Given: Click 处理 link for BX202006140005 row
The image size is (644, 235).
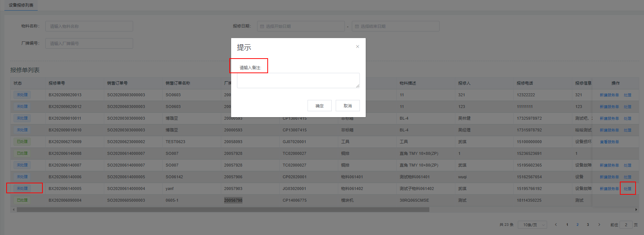Looking at the screenshot, I should tap(628, 189).
